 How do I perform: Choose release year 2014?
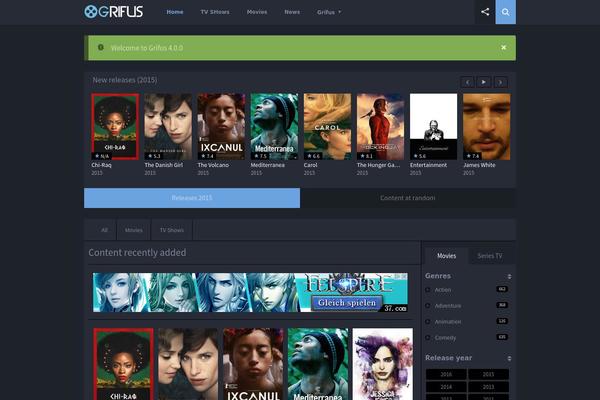446,387
